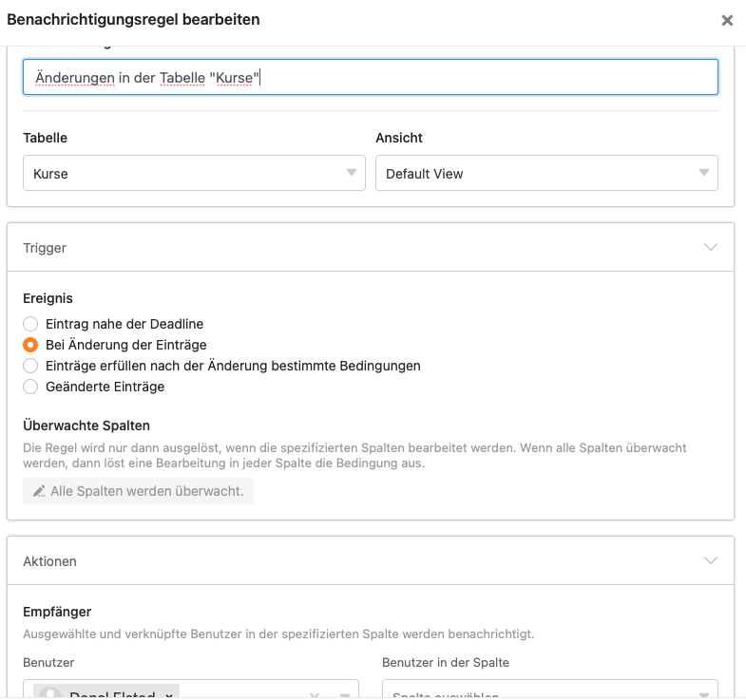Screen dimensions: 746x700
Task: Click the Ansicht dropdown arrow icon
Action: (x=703, y=173)
